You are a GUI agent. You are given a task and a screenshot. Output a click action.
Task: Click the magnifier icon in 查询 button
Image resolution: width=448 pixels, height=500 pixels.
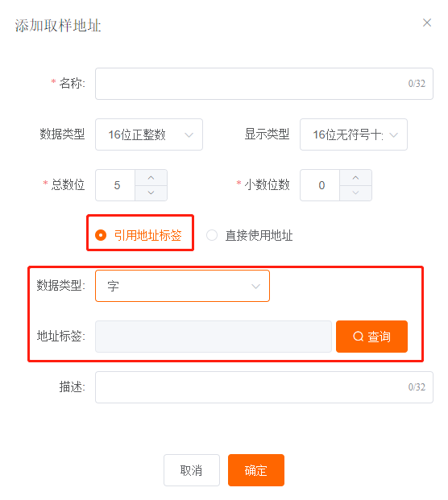[x=359, y=337]
